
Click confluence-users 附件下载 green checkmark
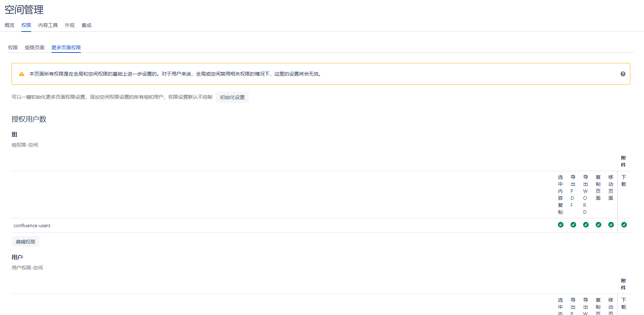tap(624, 225)
